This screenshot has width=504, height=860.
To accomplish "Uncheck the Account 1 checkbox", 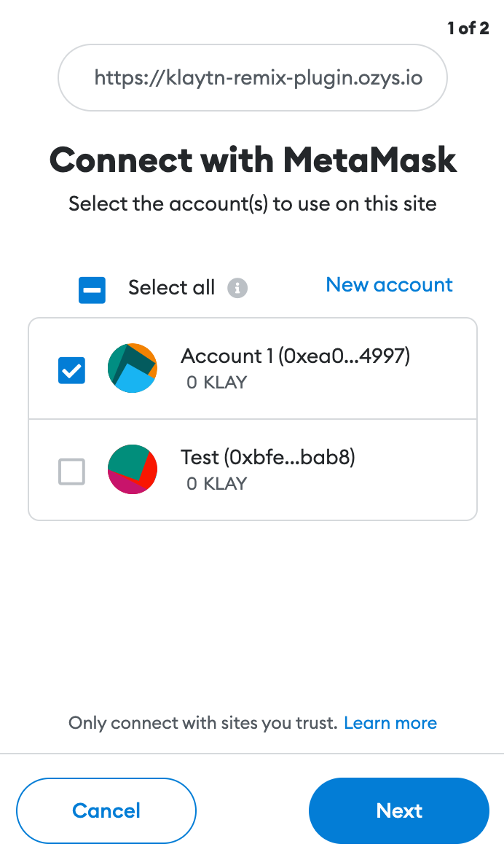I will tap(72, 370).
